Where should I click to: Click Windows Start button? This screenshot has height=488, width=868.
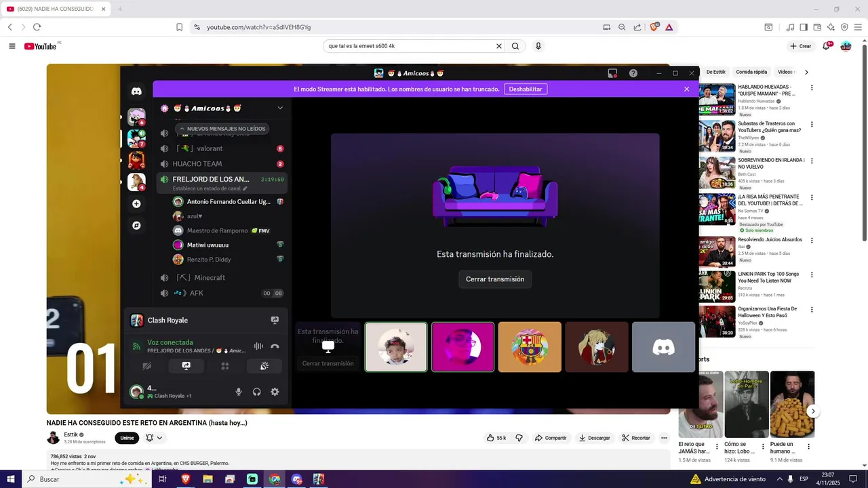tap(10, 479)
